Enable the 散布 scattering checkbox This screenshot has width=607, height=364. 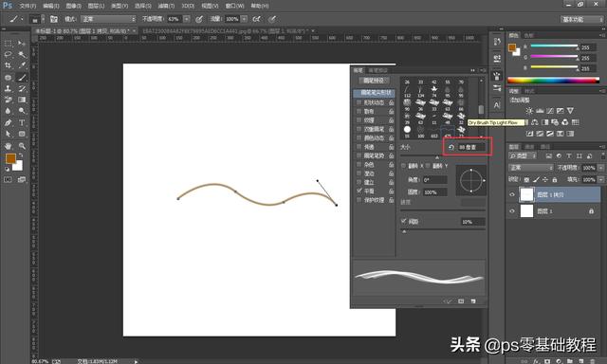click(x=359, y=112)
